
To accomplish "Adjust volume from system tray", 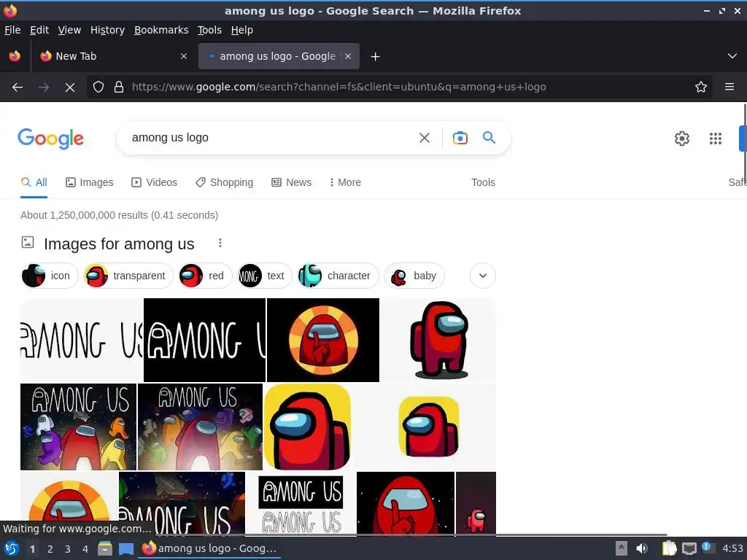I will pyautogui.click(x=642, y=548).
